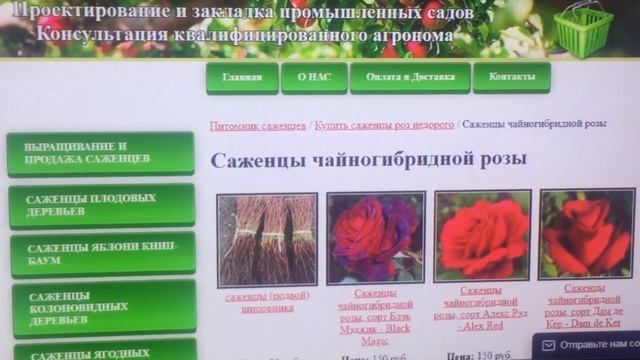Screen dimensions: 640x360
Task: Open Саженцы колоновидных деревьев category
Action: click(x=104, y=309)
